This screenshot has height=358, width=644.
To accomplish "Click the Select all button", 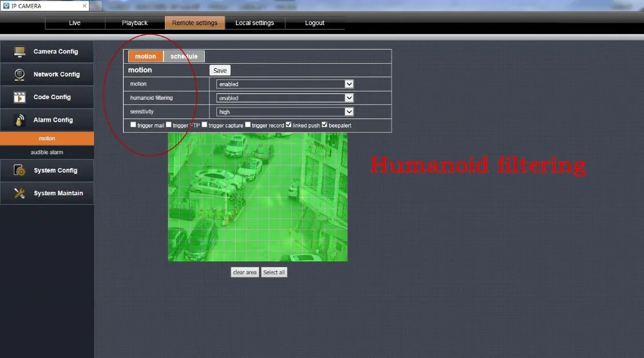I will [274, 272].
